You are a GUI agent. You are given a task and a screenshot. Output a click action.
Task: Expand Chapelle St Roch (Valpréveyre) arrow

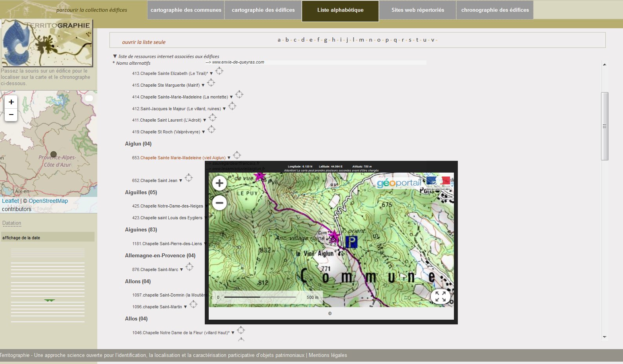[203, 132]
